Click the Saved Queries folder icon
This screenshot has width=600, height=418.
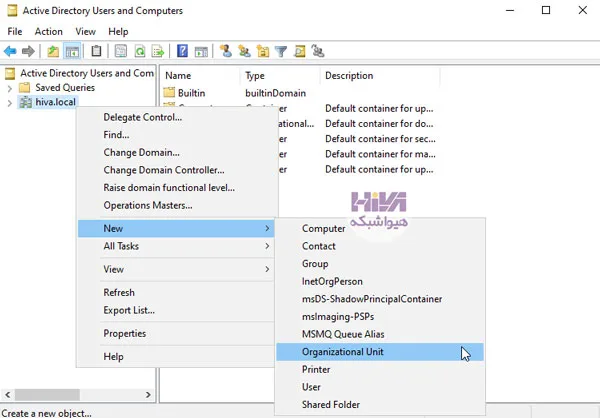point(24,88)
